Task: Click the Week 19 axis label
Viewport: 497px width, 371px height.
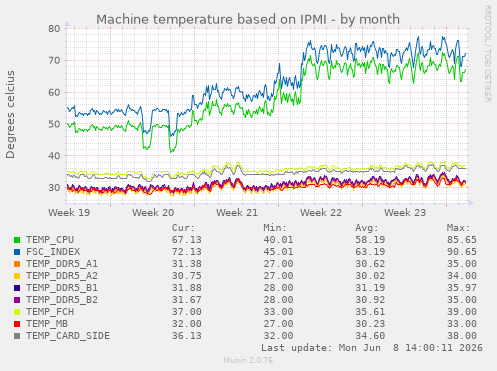Action: pos(69,213)
